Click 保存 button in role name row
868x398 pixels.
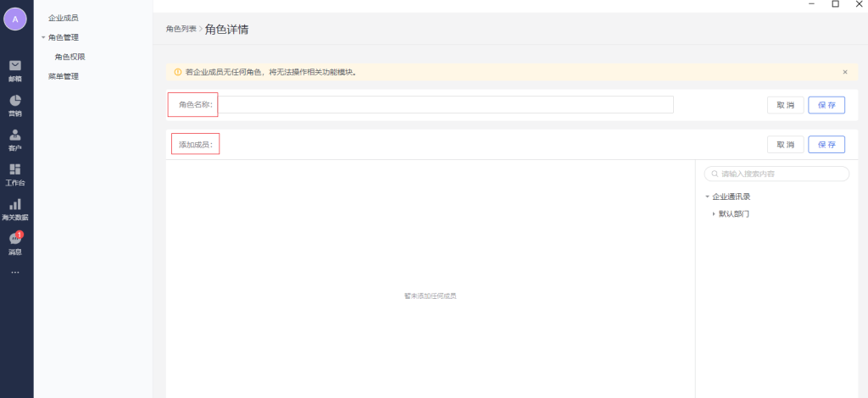[x=826, y=105]
